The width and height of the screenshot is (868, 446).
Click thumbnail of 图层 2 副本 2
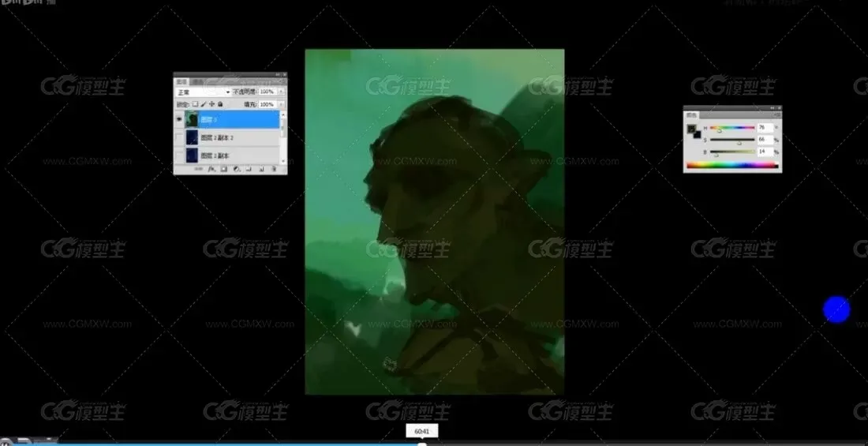coord(192,137)
